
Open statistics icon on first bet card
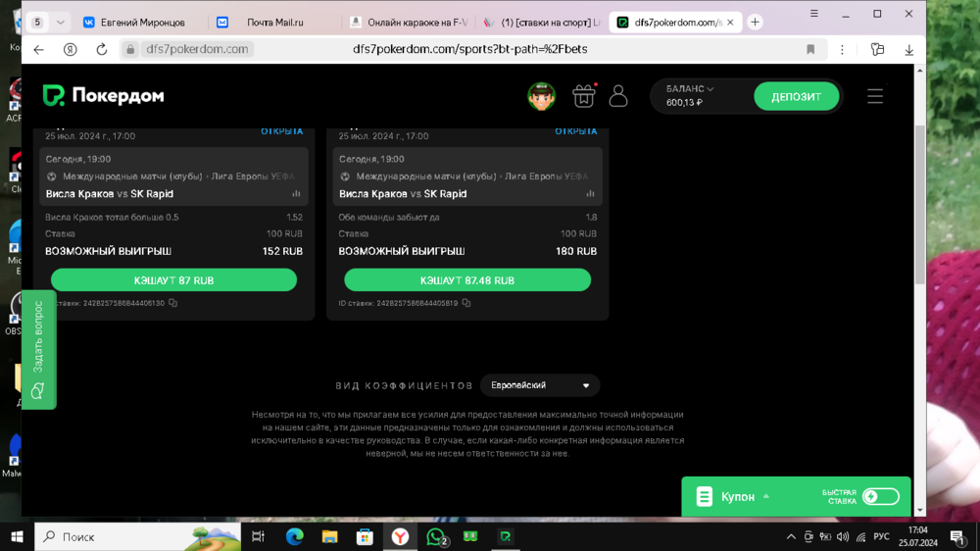point(296,194)
